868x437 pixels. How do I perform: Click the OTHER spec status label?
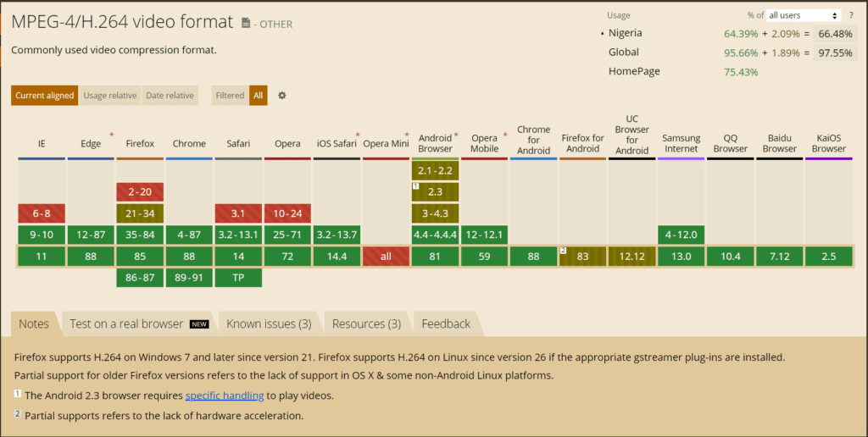point(275,25)
